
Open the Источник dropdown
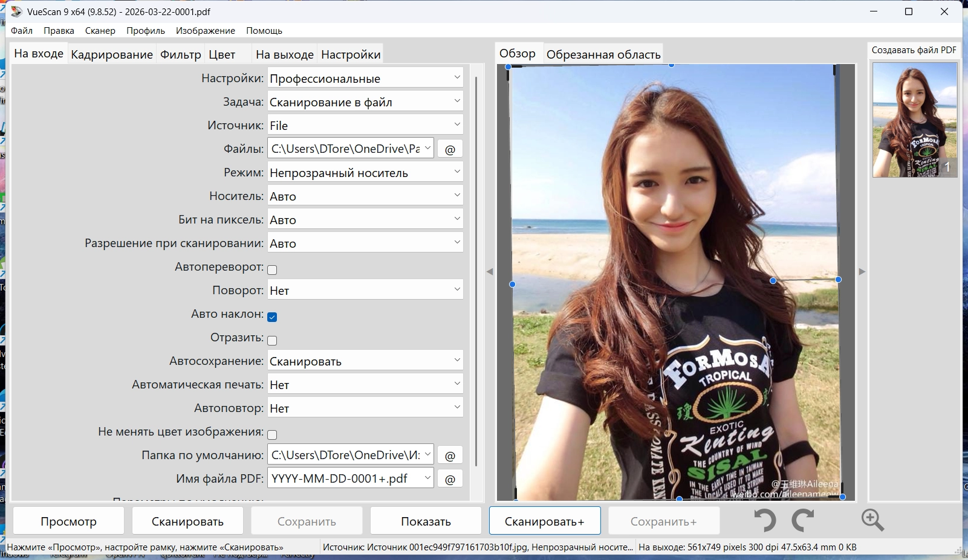click(x=365, y=126)
